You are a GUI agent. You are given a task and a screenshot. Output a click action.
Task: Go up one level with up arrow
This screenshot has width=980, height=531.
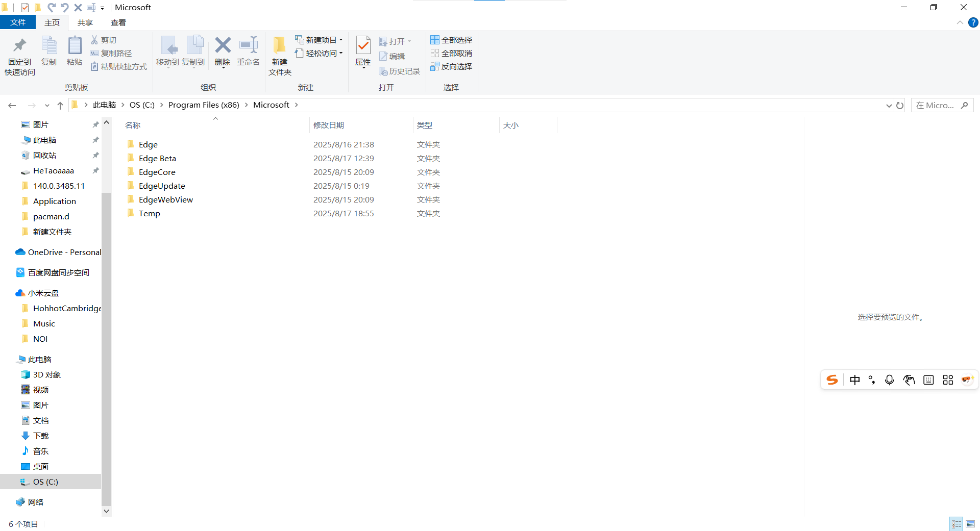click(60, 105)
